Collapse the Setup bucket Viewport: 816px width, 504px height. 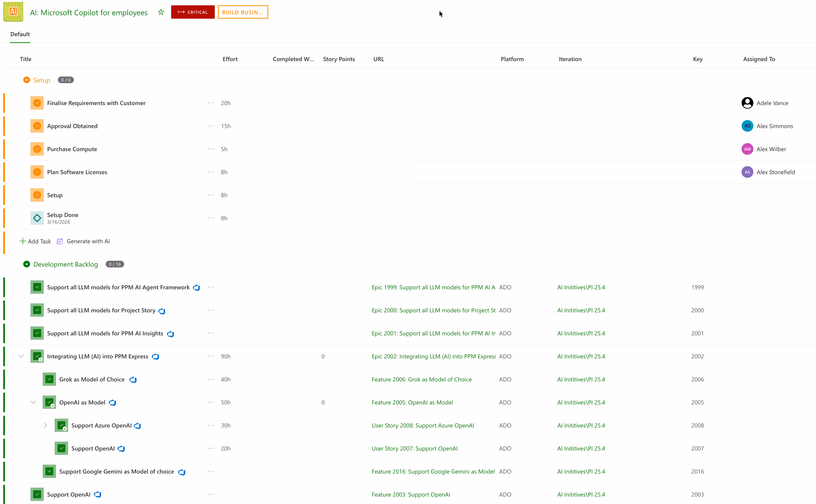pos(27,80)
